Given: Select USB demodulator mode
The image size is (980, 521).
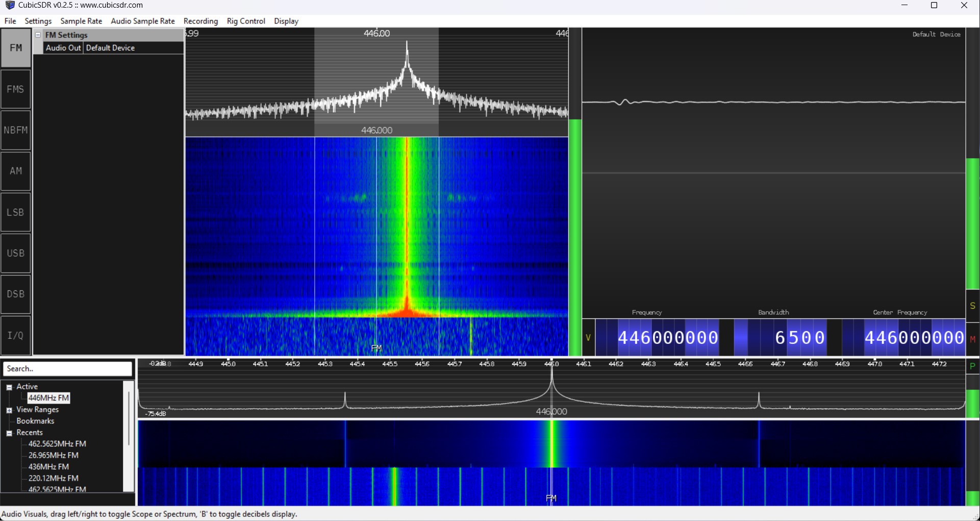Looking at the screenshot, I should [16, 253].
